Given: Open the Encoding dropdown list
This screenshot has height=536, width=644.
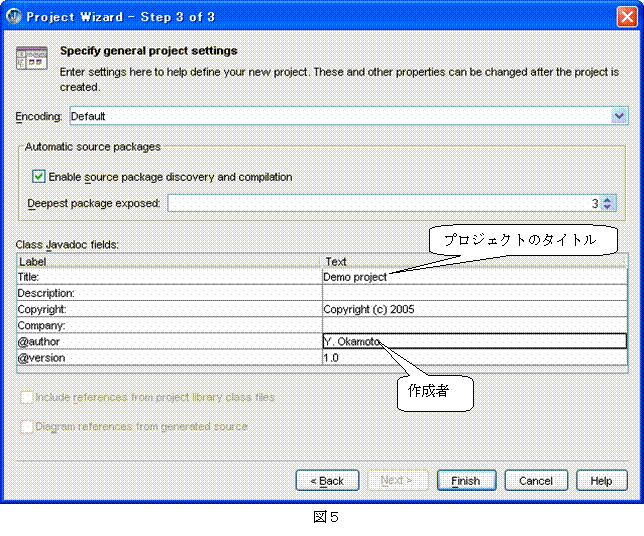Looking at the screenshot, I should 619,117.
